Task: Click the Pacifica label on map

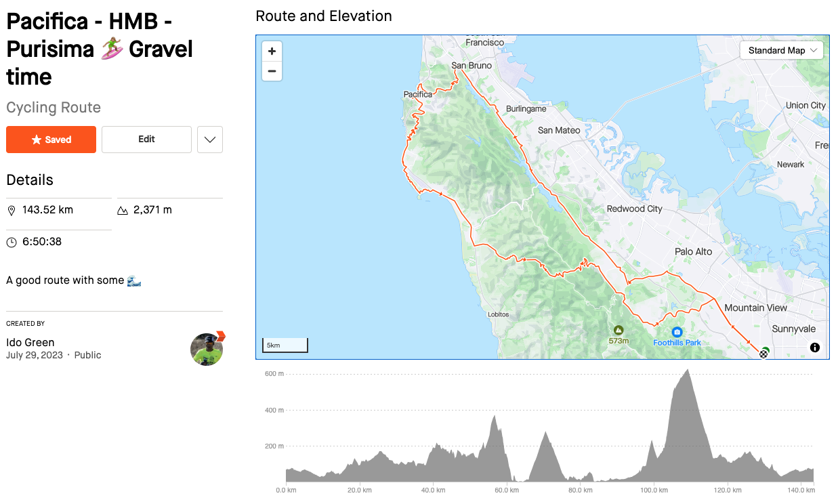Action: [x=417, y=95]
